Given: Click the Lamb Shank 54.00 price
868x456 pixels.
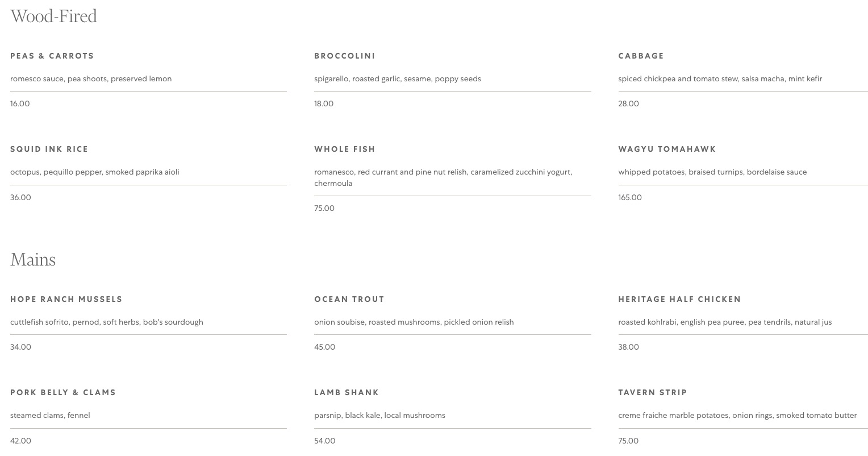Looking at the screenshot, I should click(325, 441).
